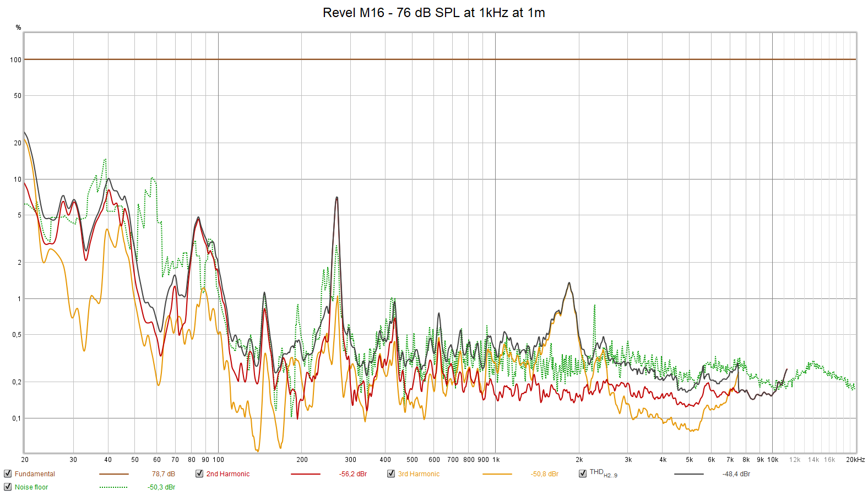Click the Noise floor dotted green swatch
This screenshot has width=868, height=495.
113,487
